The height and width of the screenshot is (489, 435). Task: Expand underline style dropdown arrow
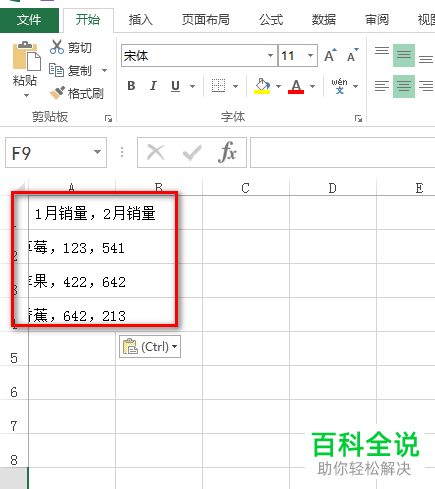click(x=192, y=86)
